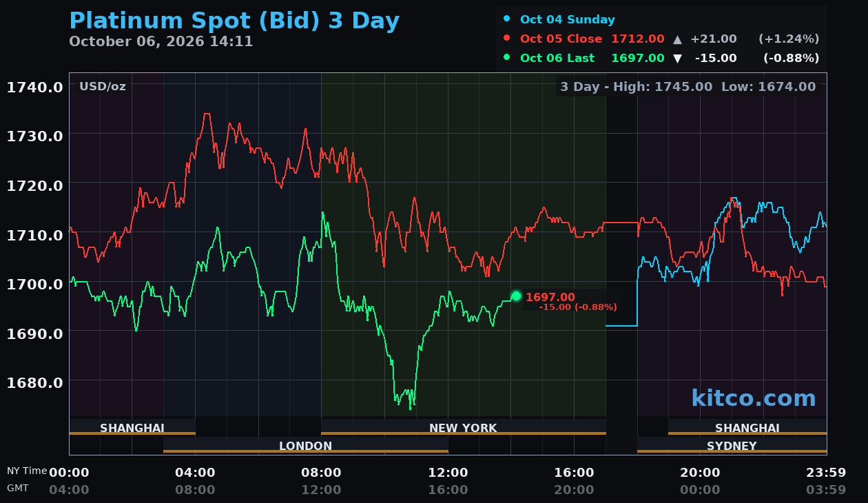Viewport: 868px width, 503px height.
Task: Click the 12:00 NY time tick label
Action: point(448,473)
